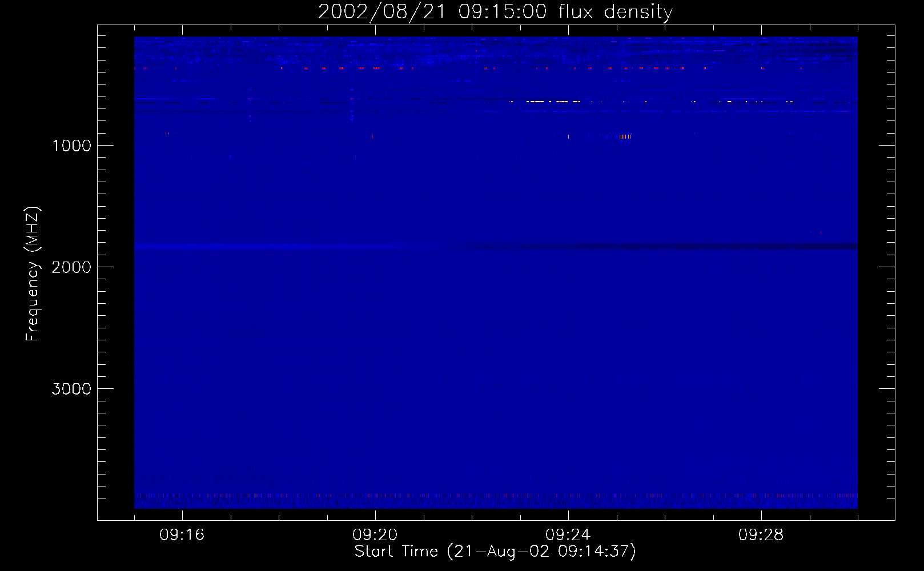This screenshot has height=571, width=924.
Task: Click the '09:24' time tick label
Action: pos(568,535)
